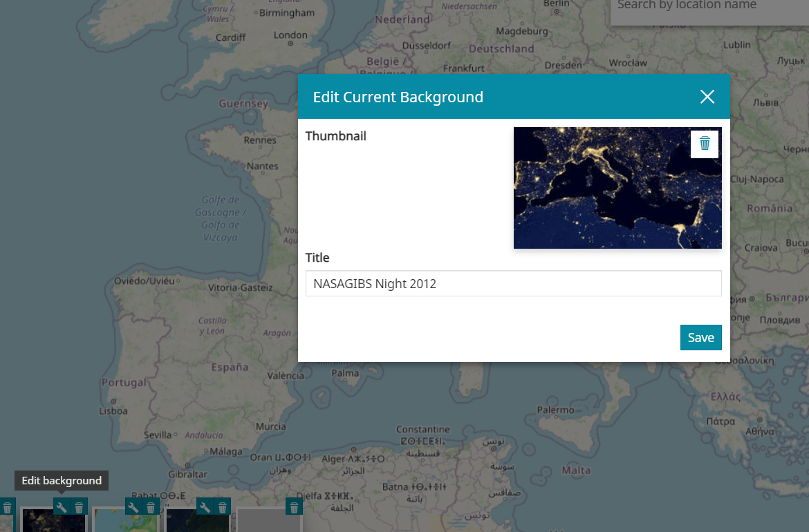Click the trash icon on the terrain map thumbnail
809x532 pixels.
pos(151,506)
